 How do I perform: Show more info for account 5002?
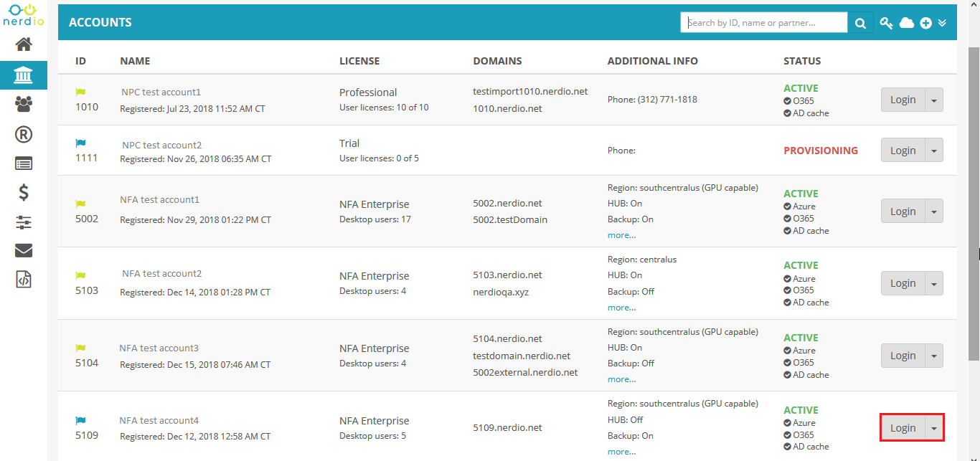621,235
